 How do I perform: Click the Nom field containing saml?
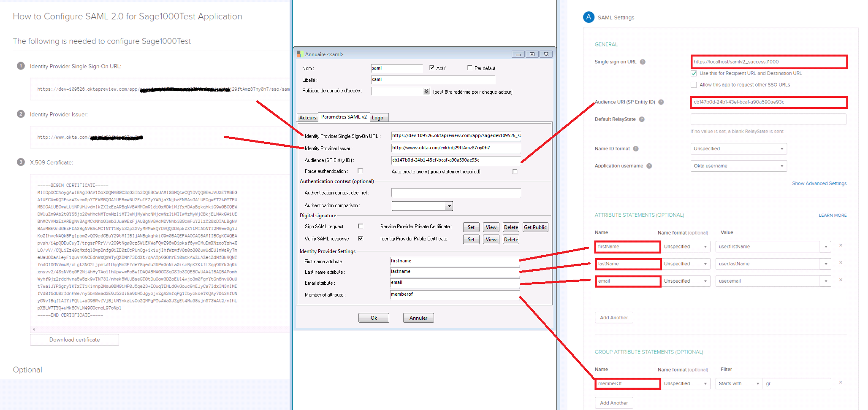(x=397, y=68)
